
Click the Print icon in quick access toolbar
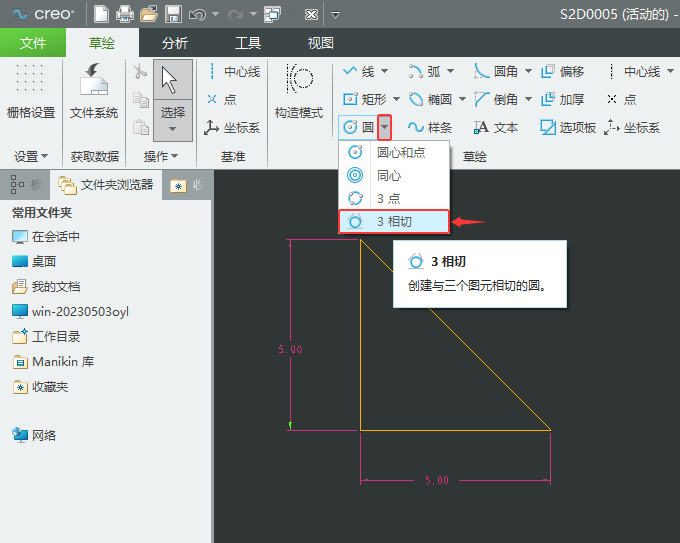tap(125, 14)
